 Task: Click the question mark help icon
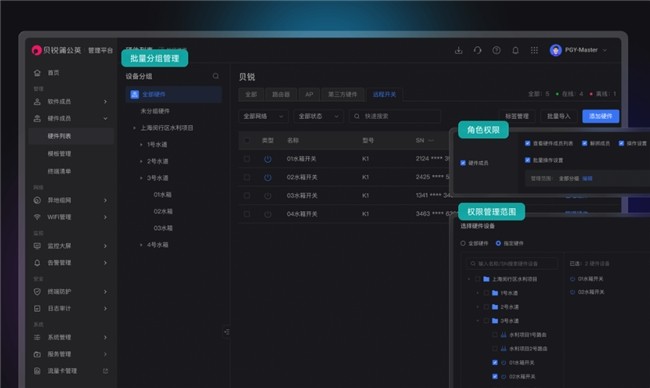point(496,50)
